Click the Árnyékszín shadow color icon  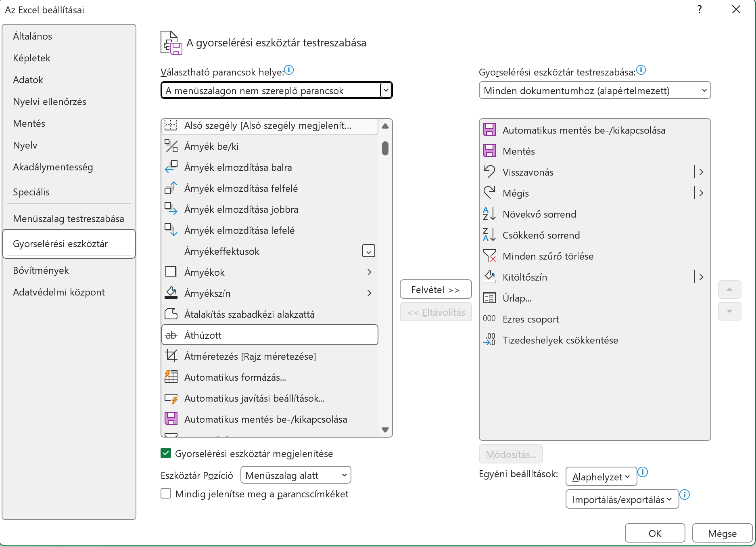[x=171, y=293]
